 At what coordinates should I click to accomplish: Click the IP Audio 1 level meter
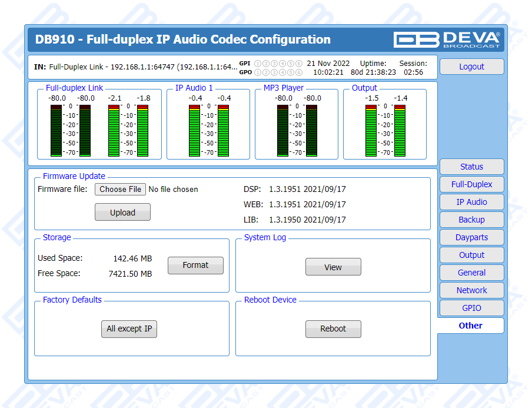(208, 130)
